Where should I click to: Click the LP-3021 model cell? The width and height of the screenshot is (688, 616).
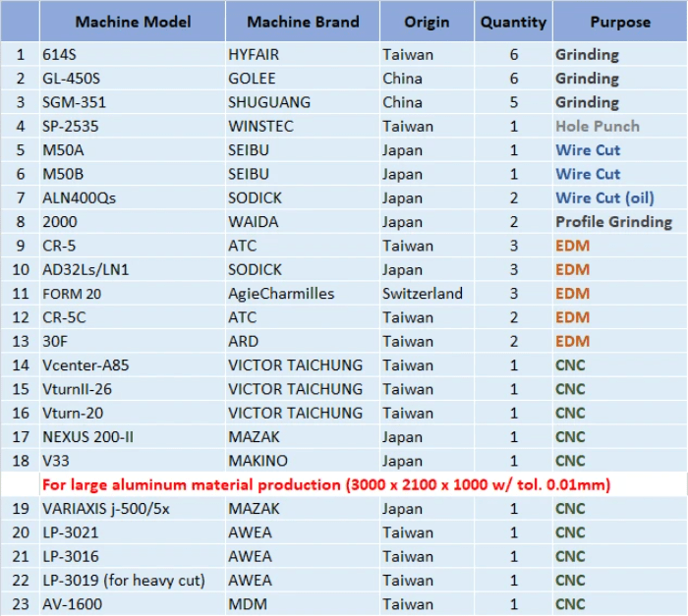coord(133,532)
